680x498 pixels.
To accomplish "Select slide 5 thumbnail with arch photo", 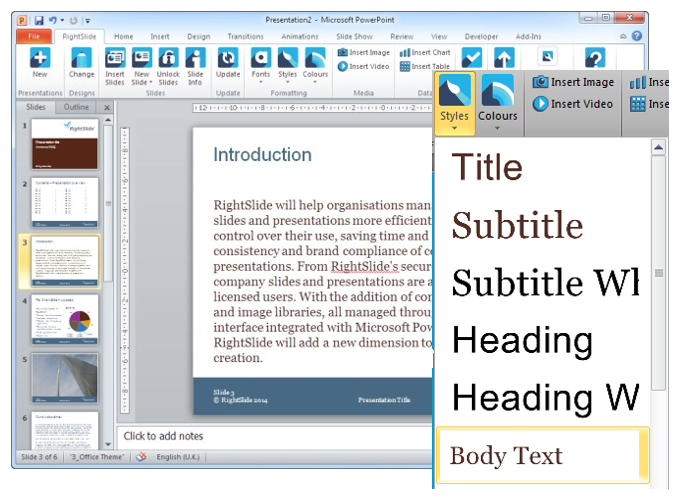I will (65, 378).
